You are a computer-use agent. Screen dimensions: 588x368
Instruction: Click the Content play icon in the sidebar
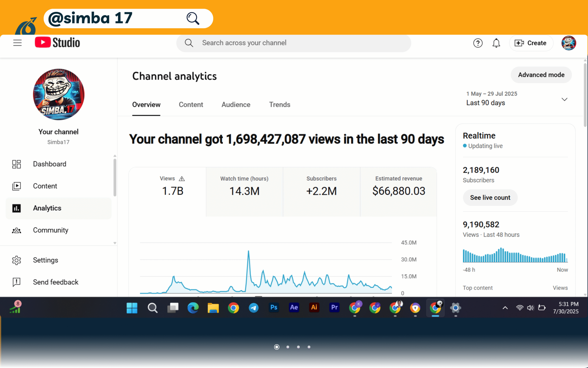(17, 186)
